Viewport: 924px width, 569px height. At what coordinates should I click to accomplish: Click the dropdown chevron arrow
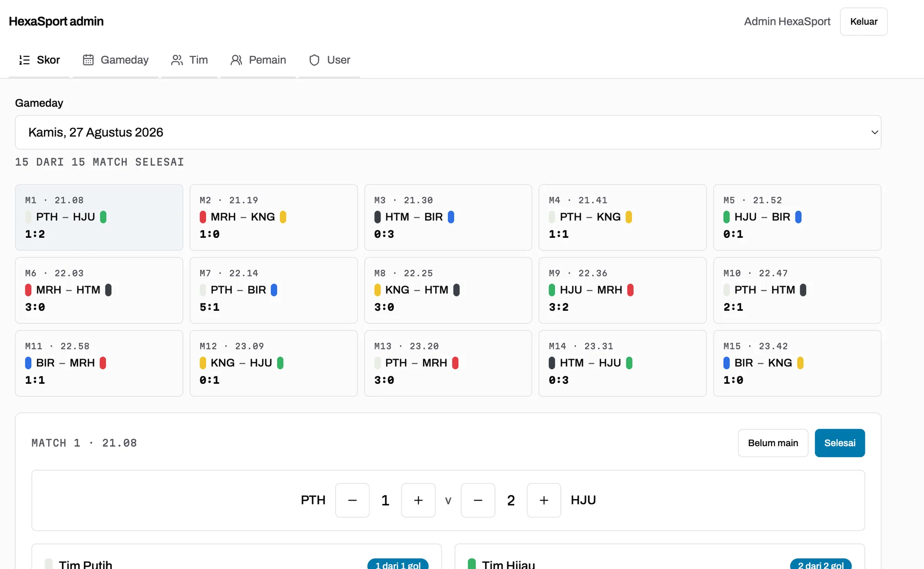[875, 133]
